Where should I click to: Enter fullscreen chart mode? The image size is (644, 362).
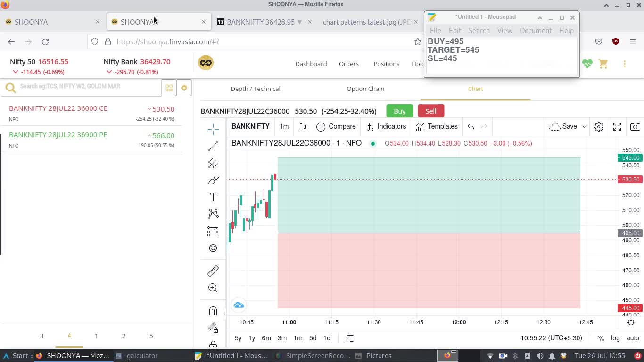pyautogui.click(x=617, y=126)
